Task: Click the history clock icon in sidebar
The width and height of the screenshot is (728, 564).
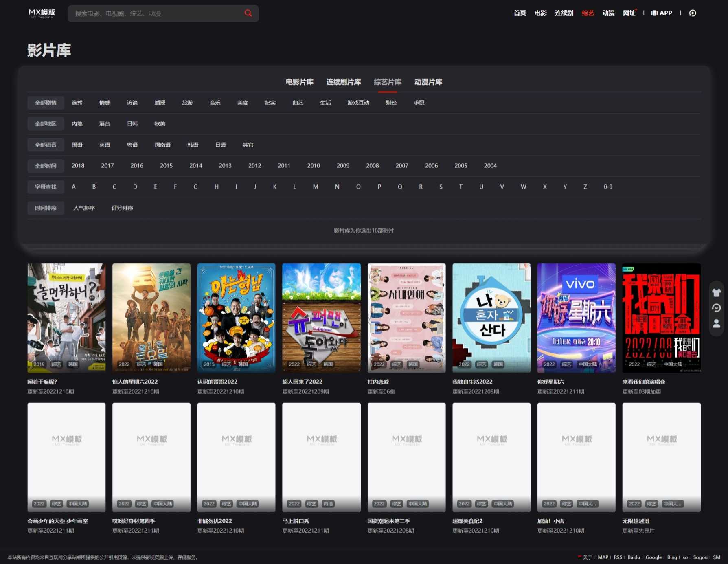Action: pos(717,308)
